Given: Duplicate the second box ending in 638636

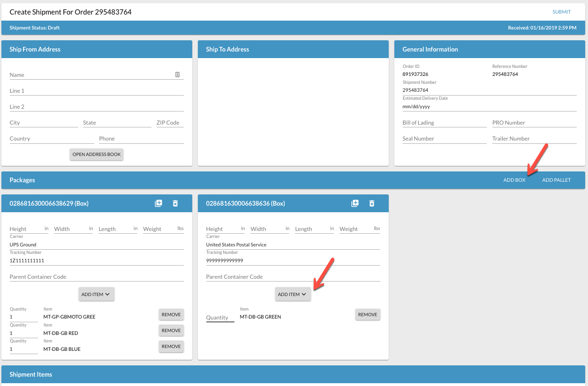Looking at the screenshot, I should (355, 203).
